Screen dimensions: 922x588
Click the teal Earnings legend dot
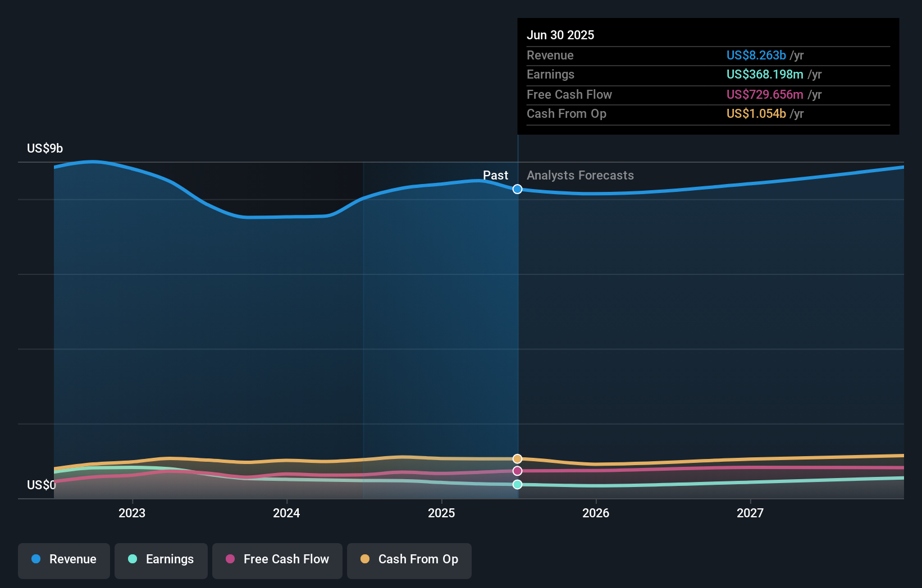[x=132, y=559]
